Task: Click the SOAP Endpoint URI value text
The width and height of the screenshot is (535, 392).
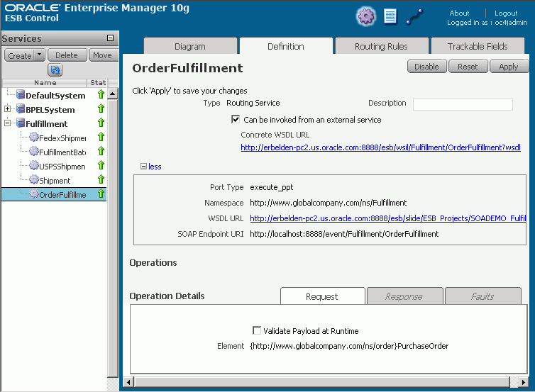Action: point(344,234)
